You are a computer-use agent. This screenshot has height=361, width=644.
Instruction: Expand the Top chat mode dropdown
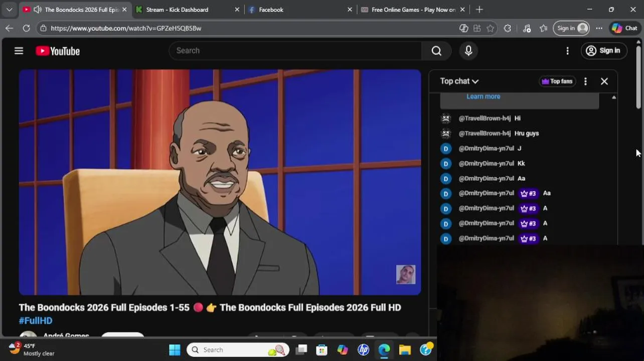tap(459, 81)
